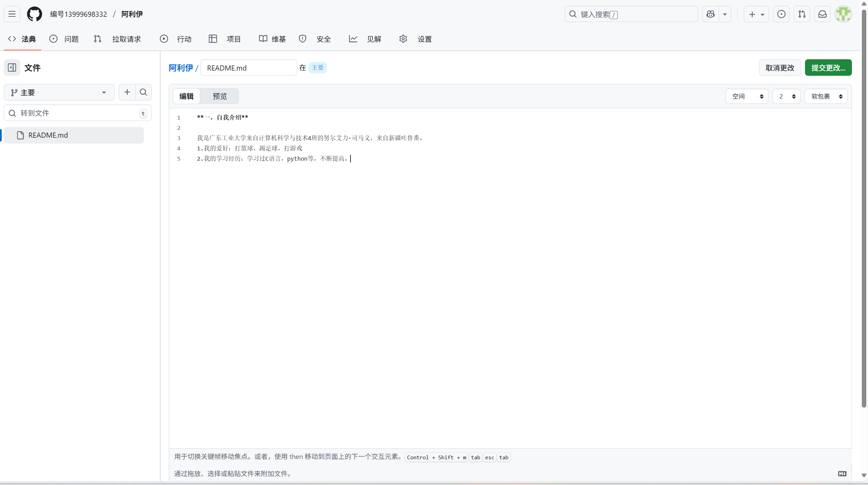Open the notifications inbox icon

click(823, 14)
